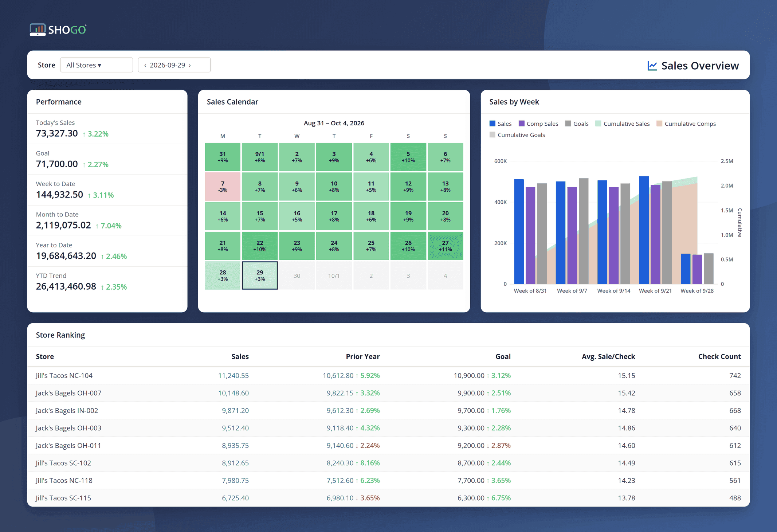The width and height of the screenshot is (777, 532).
Task: Click Aug 31 – Oct 4, 2026 range title
Action: [334, 123]
